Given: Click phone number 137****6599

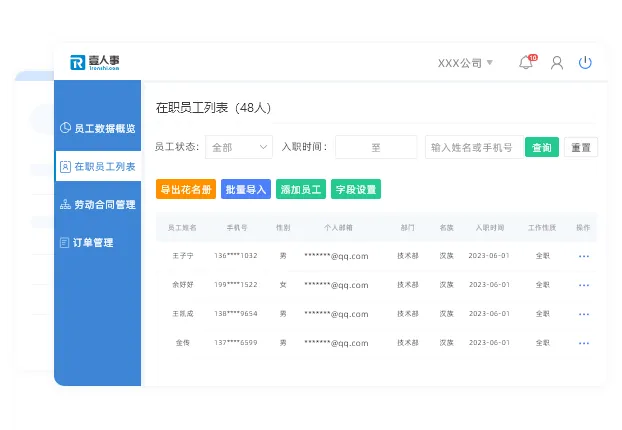Looking at the screenshot, I should point(236,343).
